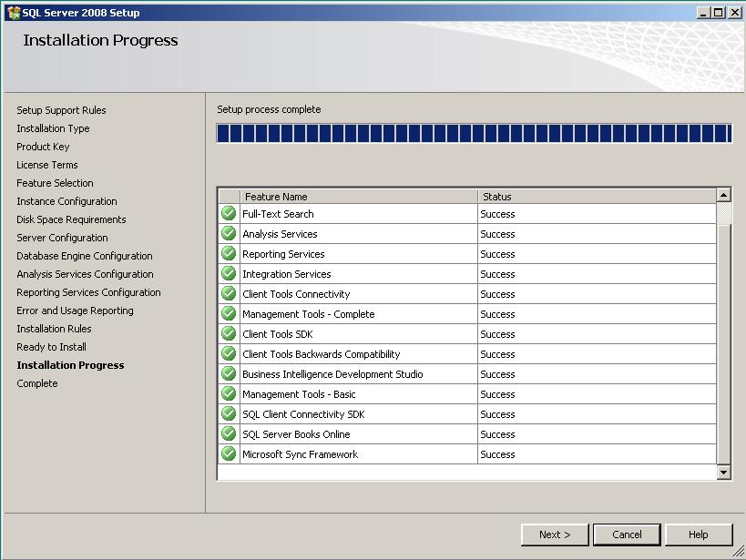The height and width of the screenshot is (560, 746).
Task: Click the Reporting Services feature name
Action: [x=283, y=254]
